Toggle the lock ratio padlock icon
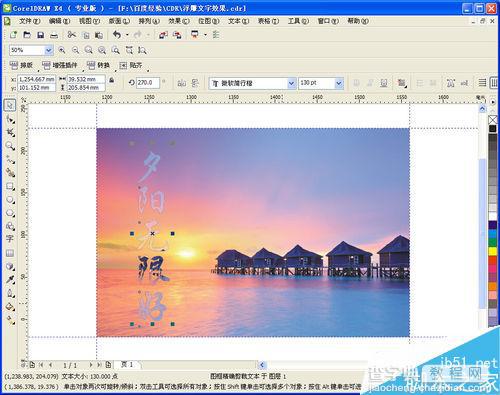 [x=112, y=80]
